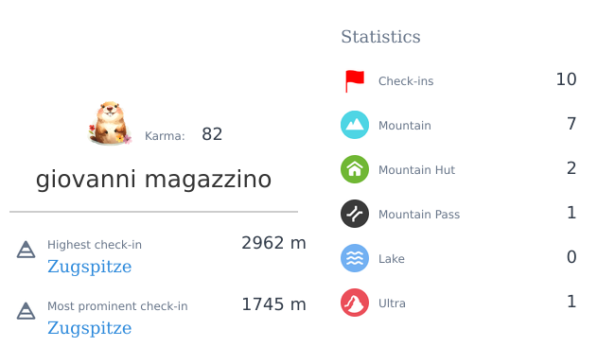Click the peak icon beside Highest check-in
615x364 pixels.
click(26, 250)
